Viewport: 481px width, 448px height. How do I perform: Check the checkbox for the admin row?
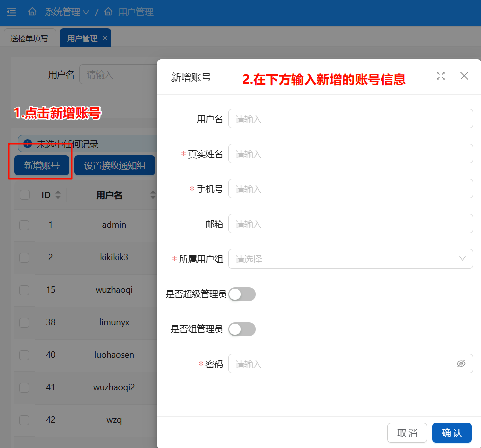(x=24, y=225)
